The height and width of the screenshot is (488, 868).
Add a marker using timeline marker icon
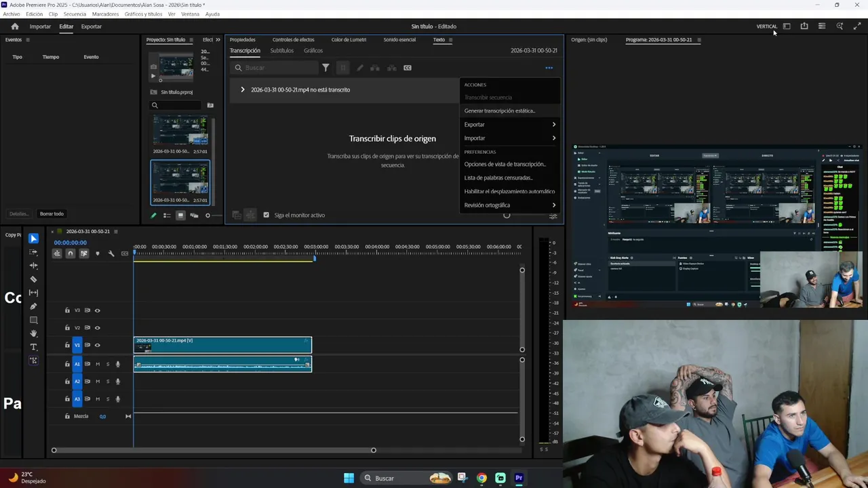(x=97, y=253)
